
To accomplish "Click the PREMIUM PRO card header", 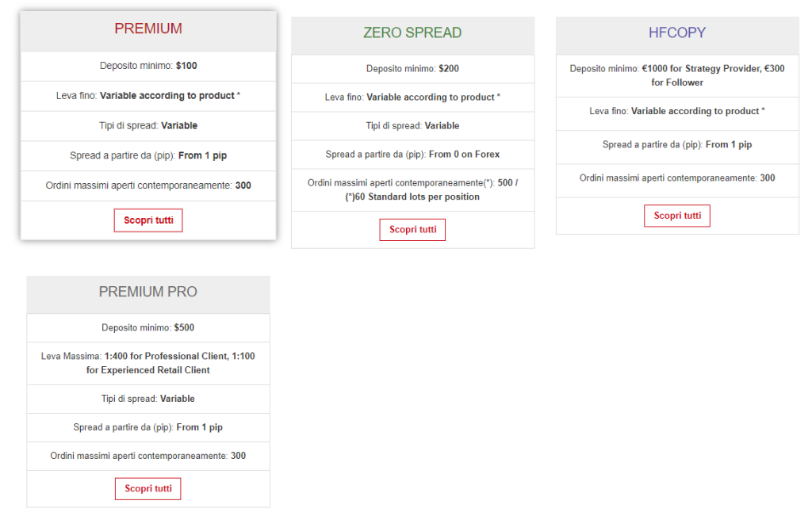I will (x=148, y=292).
